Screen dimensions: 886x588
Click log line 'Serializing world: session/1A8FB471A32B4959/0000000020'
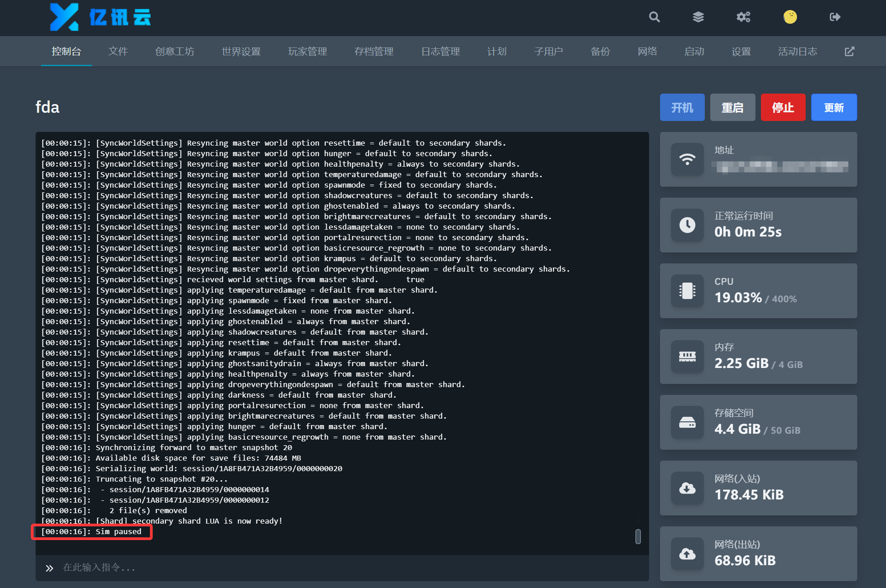[192, 469]
